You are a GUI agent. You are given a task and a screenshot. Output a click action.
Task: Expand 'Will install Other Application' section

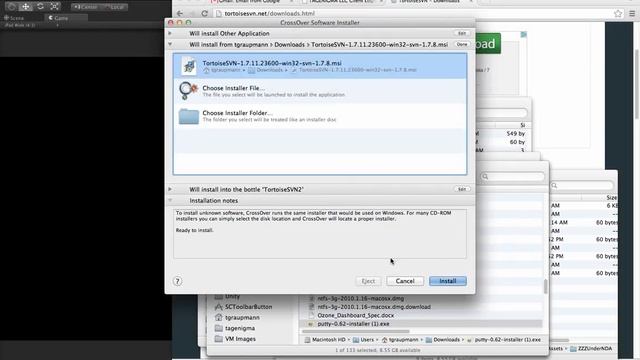170,33
